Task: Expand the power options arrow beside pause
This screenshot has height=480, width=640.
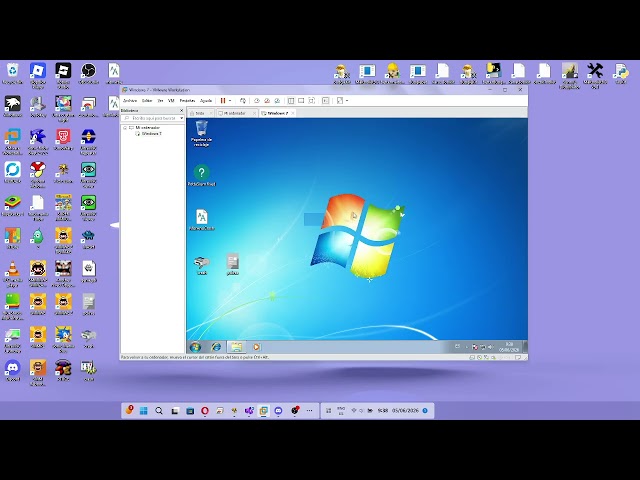Action: [x=230, y=100]
